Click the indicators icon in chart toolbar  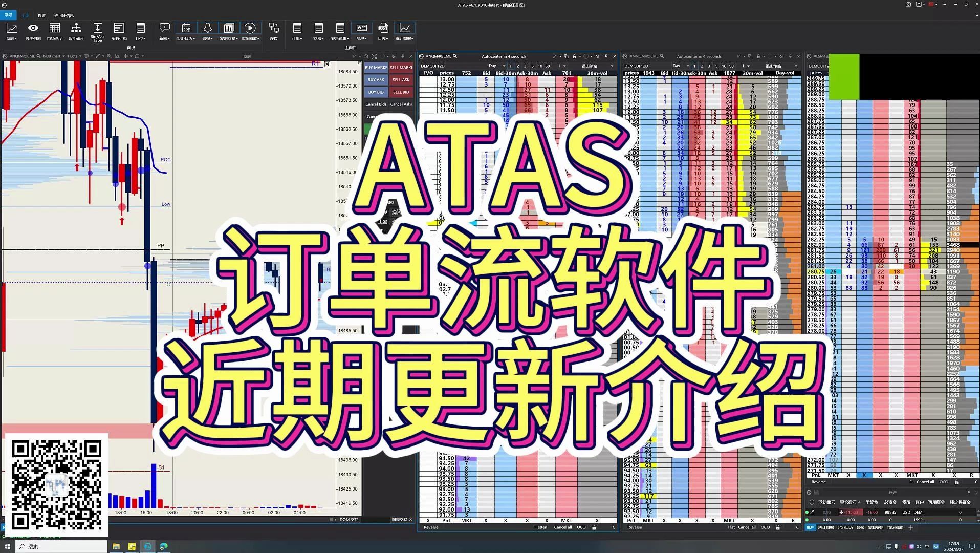pyautogui.click(x=117, y=56)
